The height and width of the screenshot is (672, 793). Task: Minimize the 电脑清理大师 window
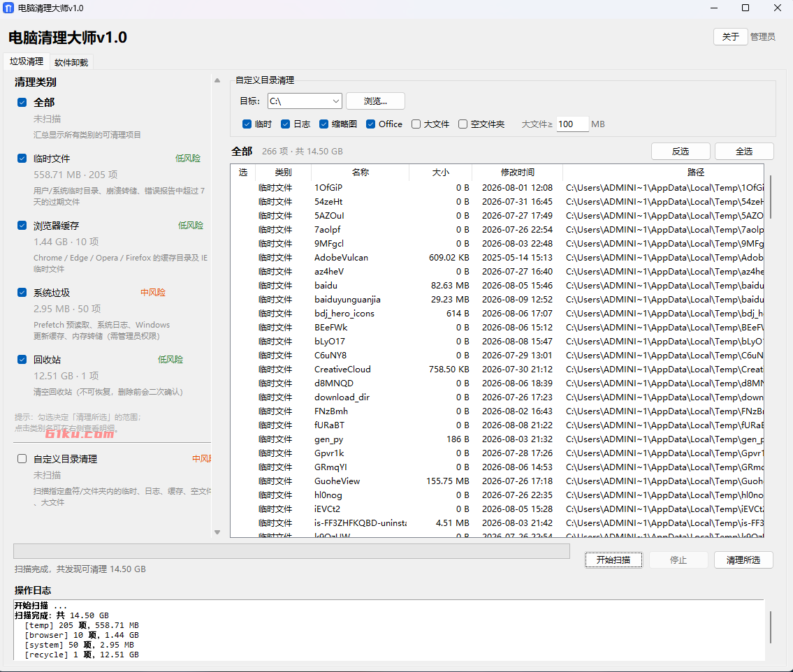click(x=714, y=8)
